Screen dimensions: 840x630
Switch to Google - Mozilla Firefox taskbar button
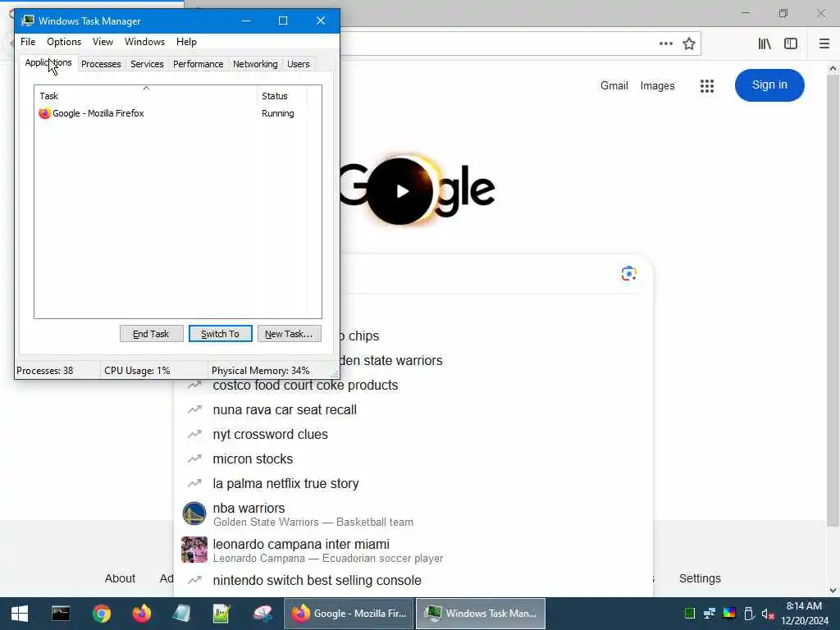click(x=349, y=614)
